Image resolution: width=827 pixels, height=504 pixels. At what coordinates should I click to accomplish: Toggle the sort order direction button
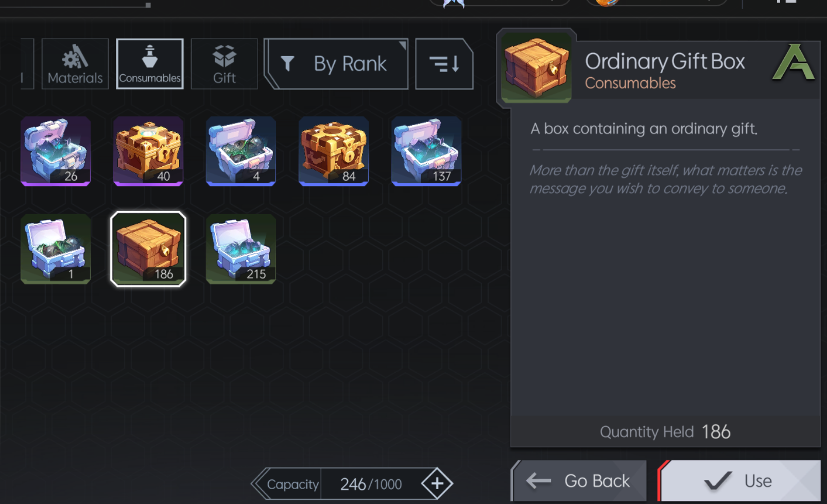[x=444, y=64]
